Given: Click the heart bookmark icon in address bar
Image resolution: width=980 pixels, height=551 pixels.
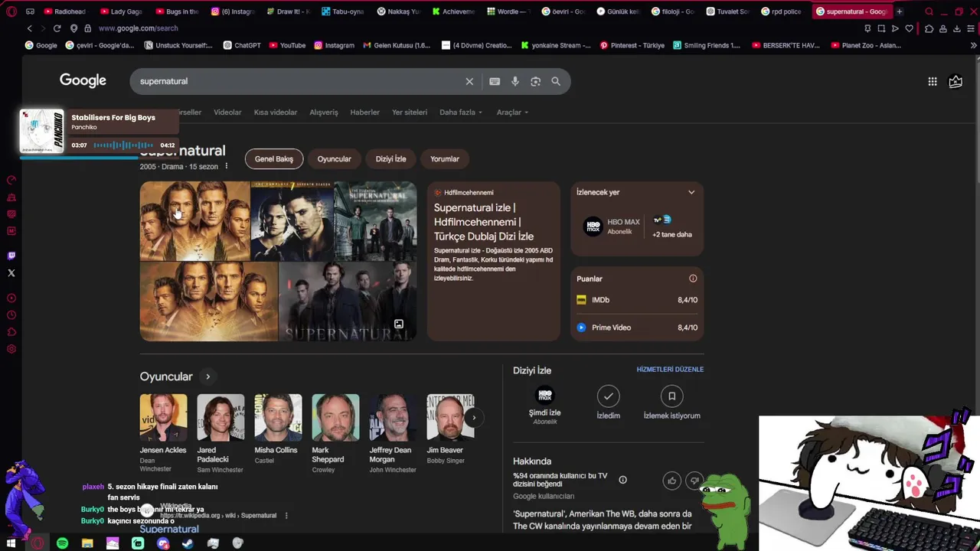Looking at the screenshot, I should (909, 28).
